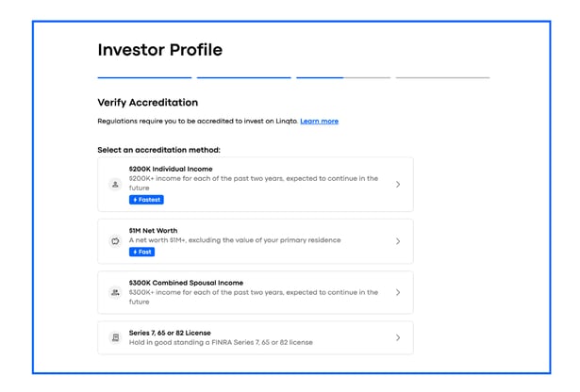This screenshot has height=392, width=580.
Task: Click the license certificate icon
Action: 115,337
